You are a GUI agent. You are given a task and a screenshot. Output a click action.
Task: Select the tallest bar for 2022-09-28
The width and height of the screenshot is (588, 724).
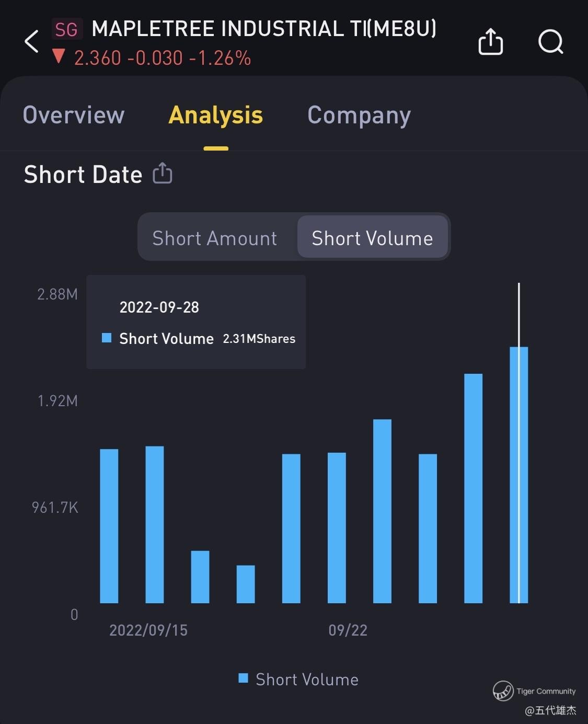coord(518,475)
